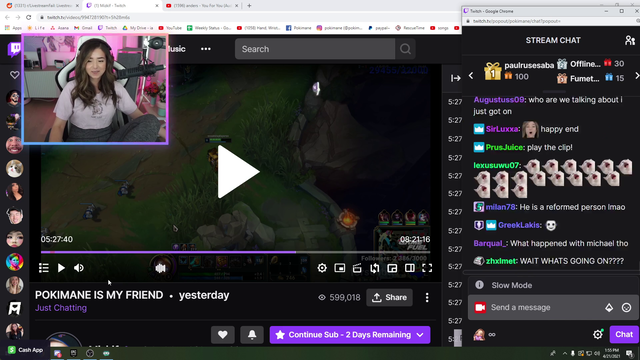The width and height of the screenshot is (640, 360).
Task: Click the followed channels heart icon in sidebar
Action: [x=14, y=75]
